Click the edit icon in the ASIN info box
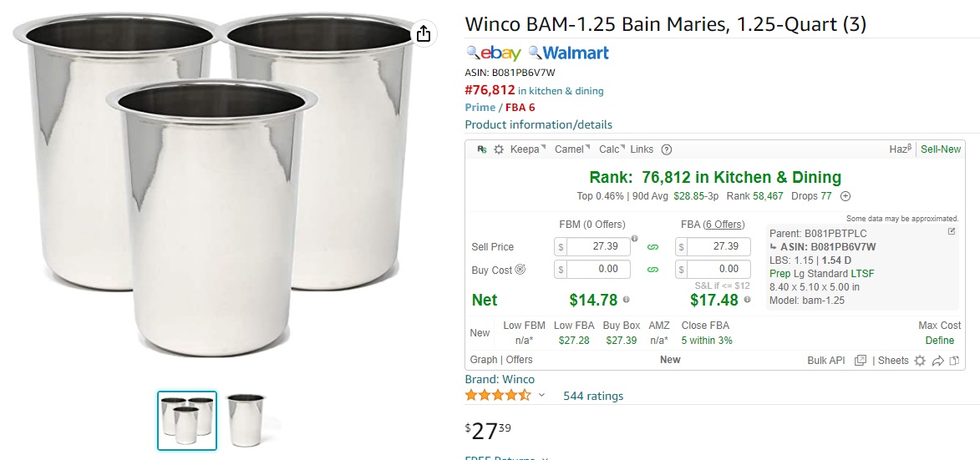 [952, 231]
